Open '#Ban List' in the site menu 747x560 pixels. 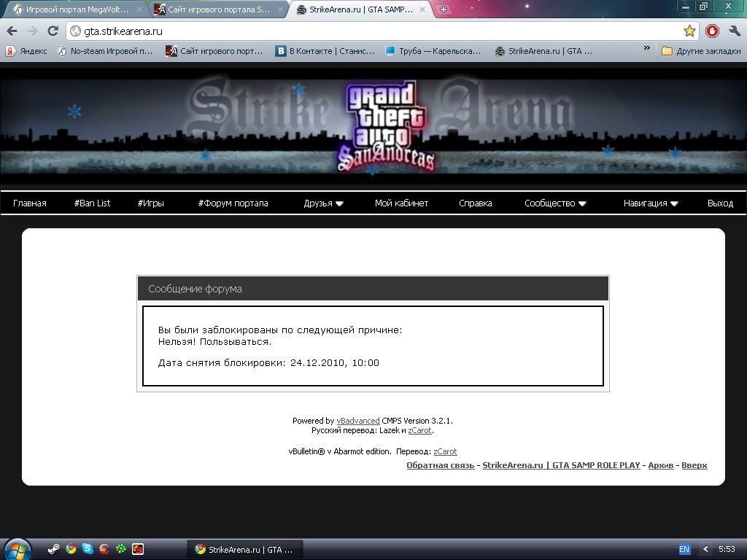tap(92, 203)
